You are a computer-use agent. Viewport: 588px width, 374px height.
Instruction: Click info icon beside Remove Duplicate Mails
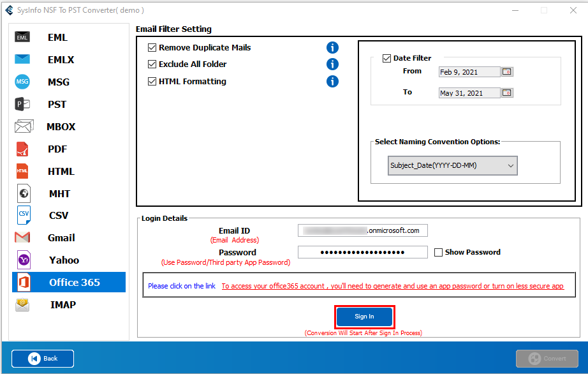332,48
